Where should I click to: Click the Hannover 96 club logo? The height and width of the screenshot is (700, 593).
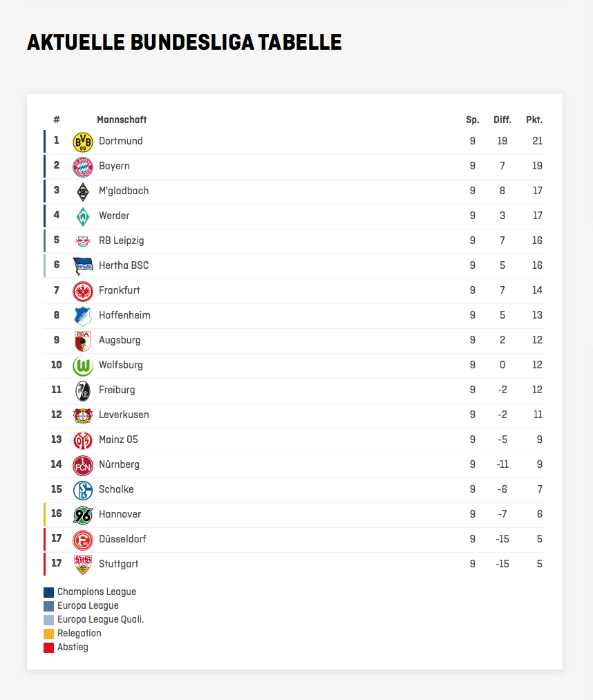[83, 515]
